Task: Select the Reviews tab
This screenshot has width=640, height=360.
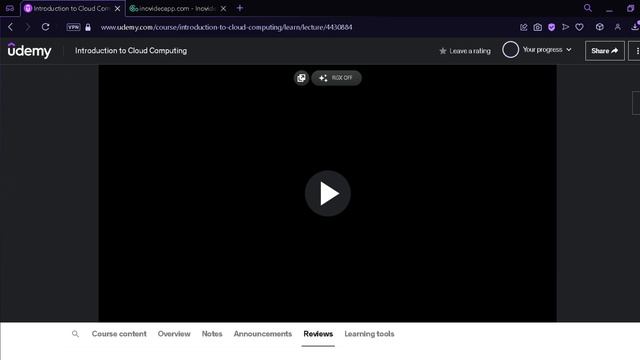Action: click(x=318, y=334)
